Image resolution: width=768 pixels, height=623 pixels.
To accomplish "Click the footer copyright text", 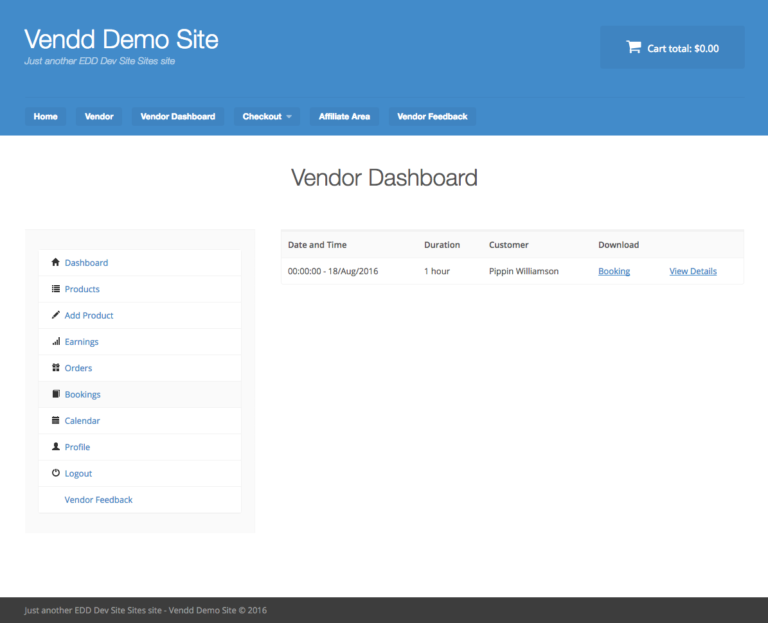I will point(145,610).
